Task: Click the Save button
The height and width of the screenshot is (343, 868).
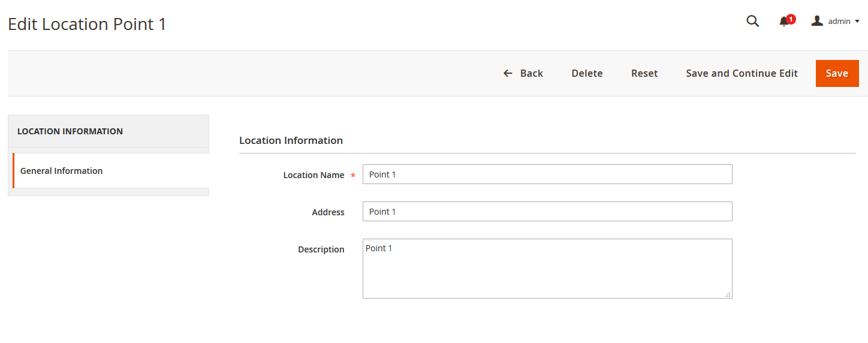Action: tap(837, 73)
